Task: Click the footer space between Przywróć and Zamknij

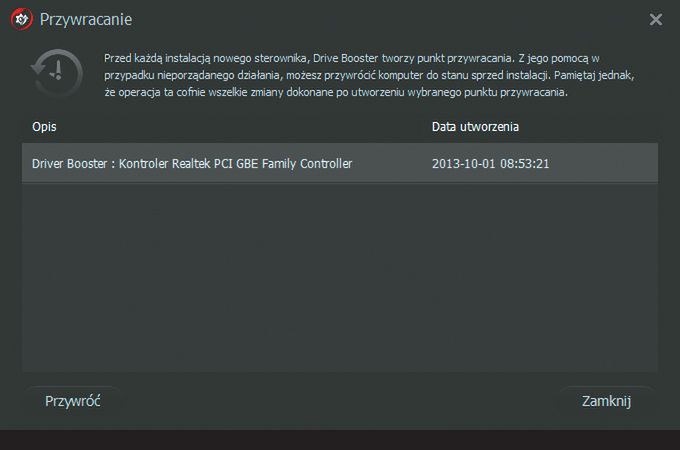Action: click(340, 401)
